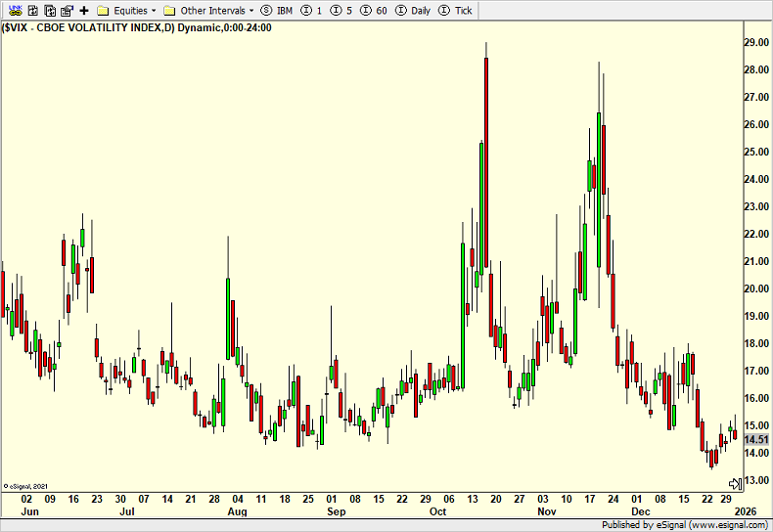
Task: Click the 29.00 label on the price axis
Action: [x=756, y=43]
